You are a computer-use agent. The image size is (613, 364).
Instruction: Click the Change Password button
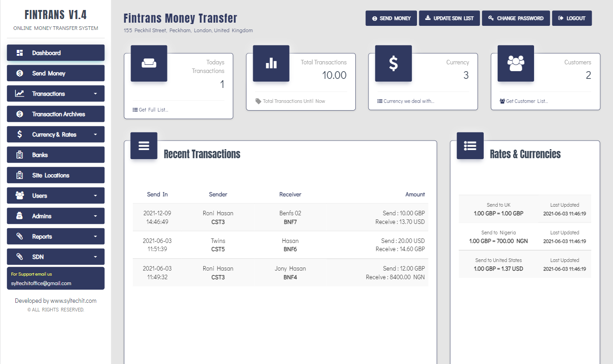515,18
